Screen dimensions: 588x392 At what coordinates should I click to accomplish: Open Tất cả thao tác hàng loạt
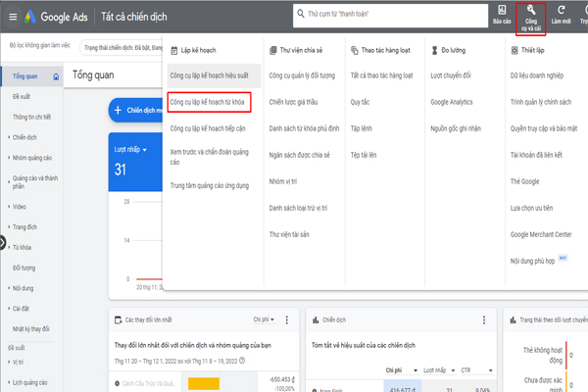(x=381, y=75)
